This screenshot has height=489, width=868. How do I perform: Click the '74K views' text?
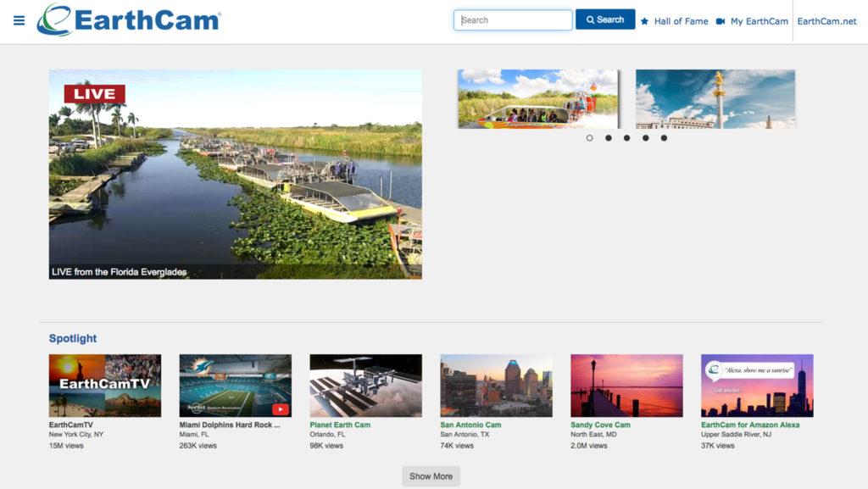[457, 445]
